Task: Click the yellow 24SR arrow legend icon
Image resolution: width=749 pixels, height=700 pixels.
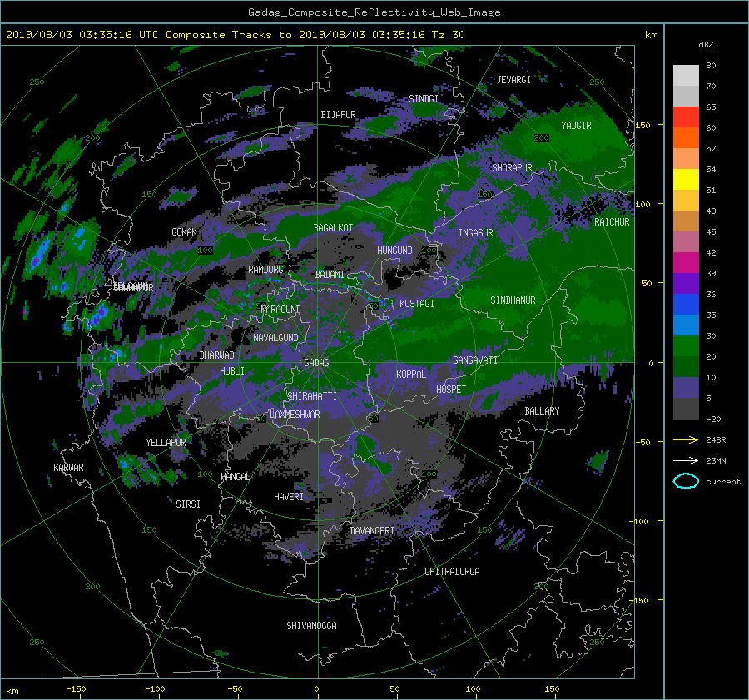Action: click(686, 439)
